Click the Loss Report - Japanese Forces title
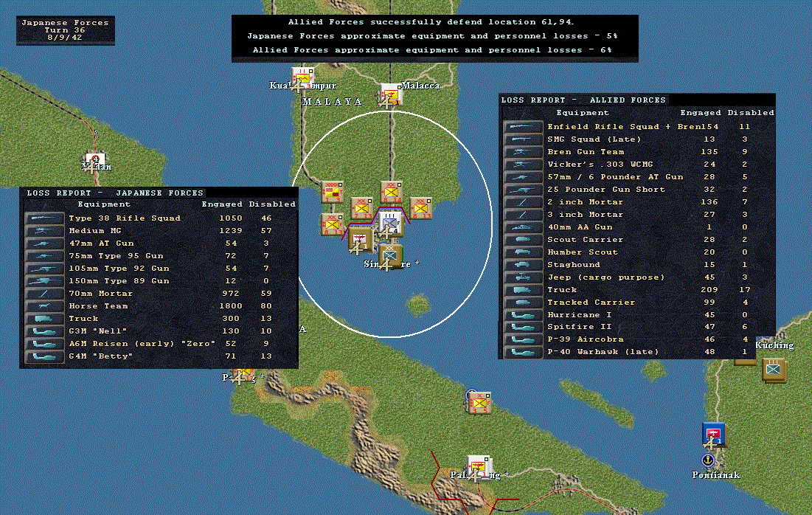This screenshot has width=812, height=515. pyautogui.click(x=115, y=193)
